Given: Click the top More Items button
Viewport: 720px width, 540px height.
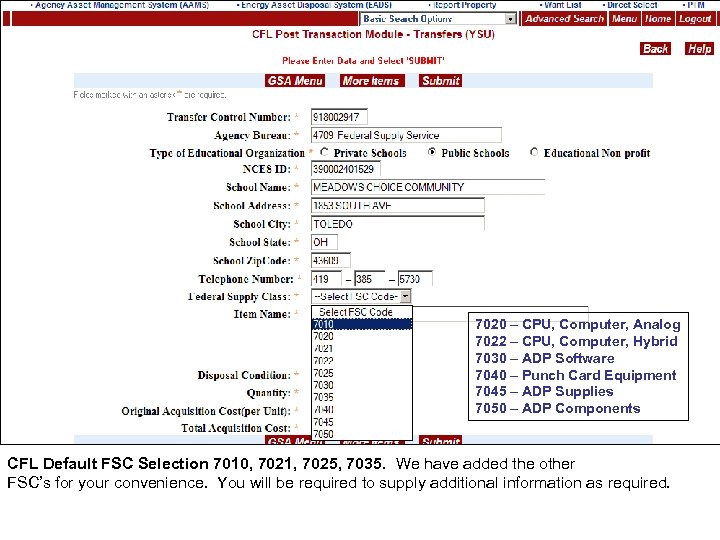Looking at the screenshot, I should point(372,81).
